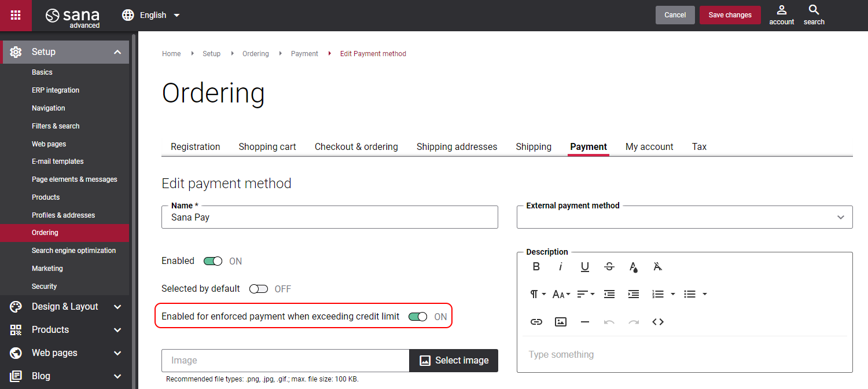Apply bold formatting in Description editor

(536, 266)
